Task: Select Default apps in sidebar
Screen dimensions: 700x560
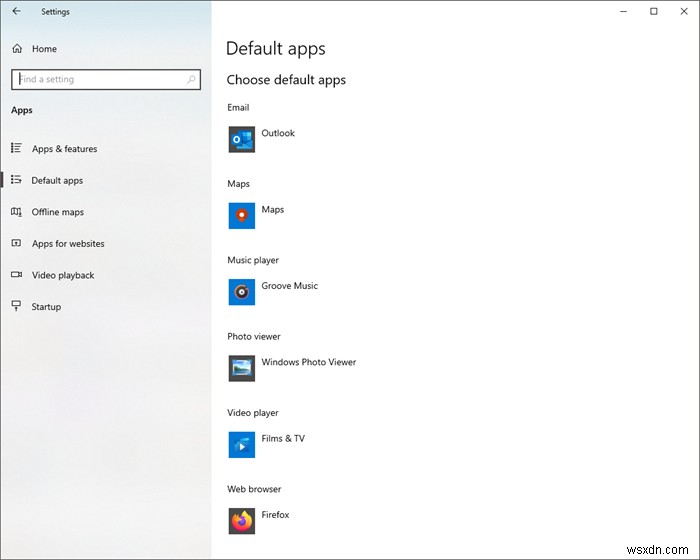Action: [57, 180]
